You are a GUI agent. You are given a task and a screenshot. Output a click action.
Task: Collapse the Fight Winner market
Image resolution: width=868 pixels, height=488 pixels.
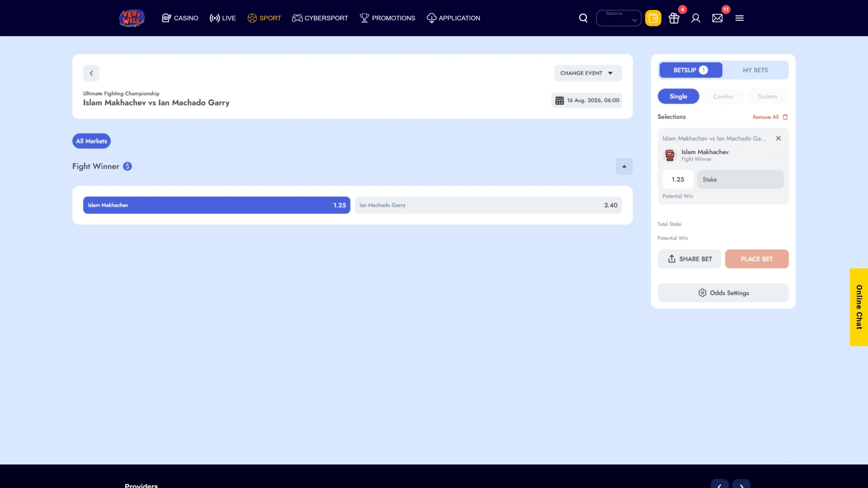tap(624, 166)
